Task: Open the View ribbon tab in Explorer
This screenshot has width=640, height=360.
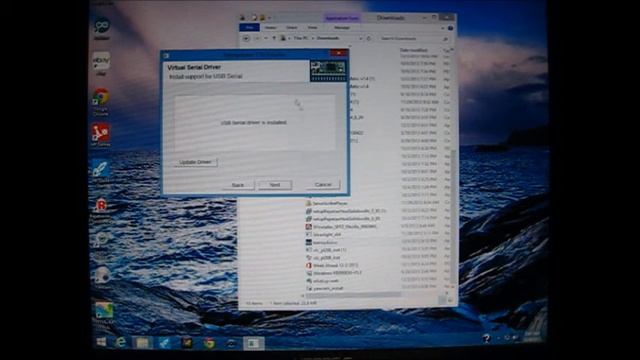Action: point(312,27)
